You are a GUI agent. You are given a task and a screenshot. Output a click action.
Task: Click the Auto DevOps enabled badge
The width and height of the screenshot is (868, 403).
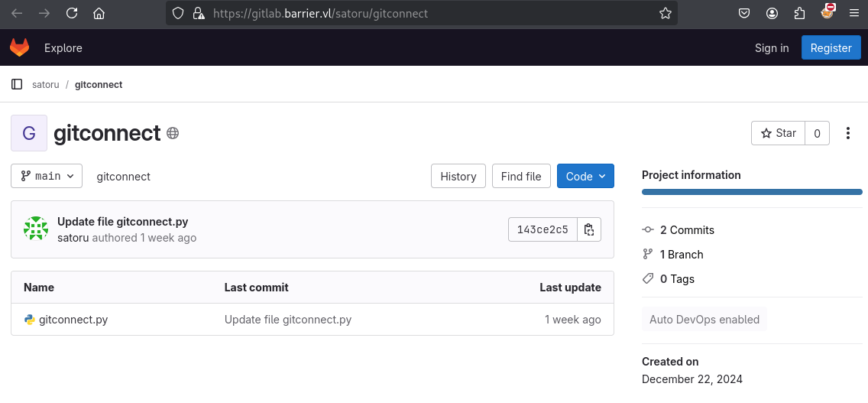click(704, 320)
